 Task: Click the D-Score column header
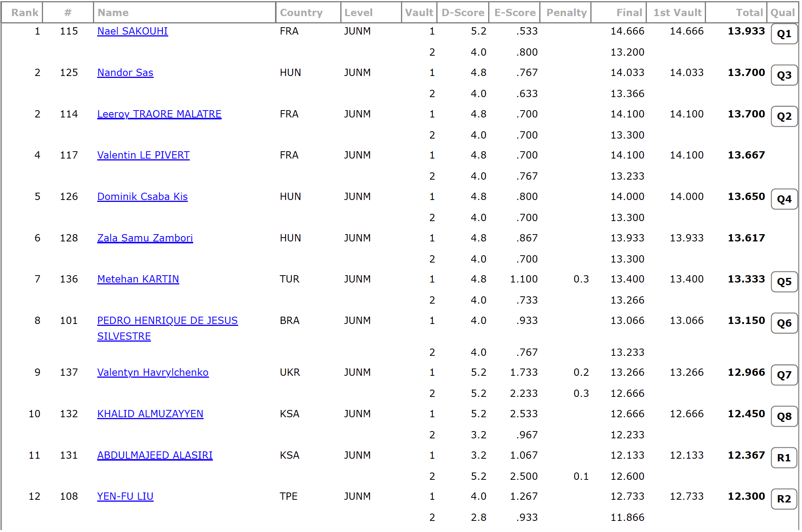tap(462, 13)
